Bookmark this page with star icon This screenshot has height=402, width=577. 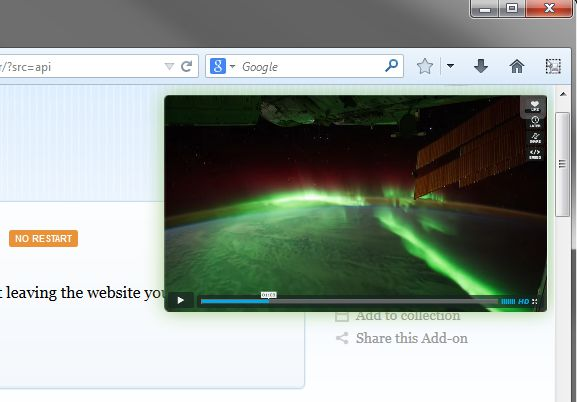click(425, 66)
